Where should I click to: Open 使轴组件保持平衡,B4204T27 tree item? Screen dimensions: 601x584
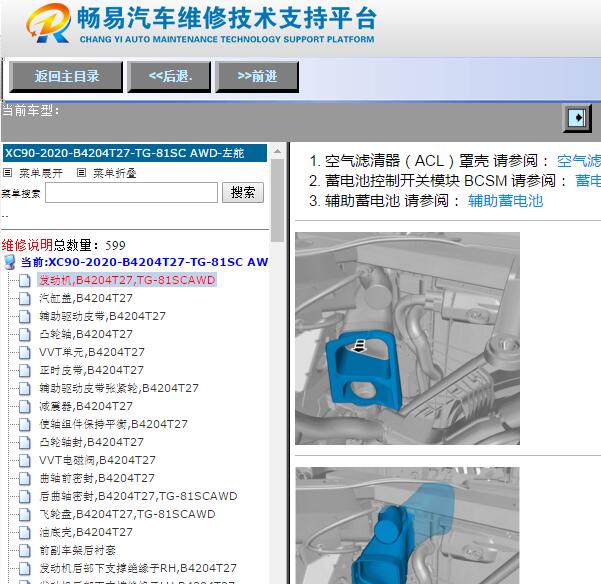tap(113, 424)
